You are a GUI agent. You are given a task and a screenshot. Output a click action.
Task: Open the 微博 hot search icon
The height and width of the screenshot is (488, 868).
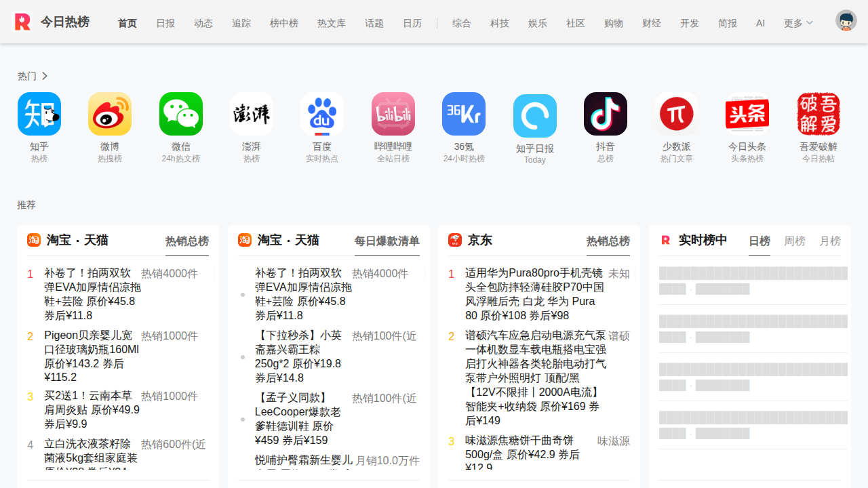(110, 114)
